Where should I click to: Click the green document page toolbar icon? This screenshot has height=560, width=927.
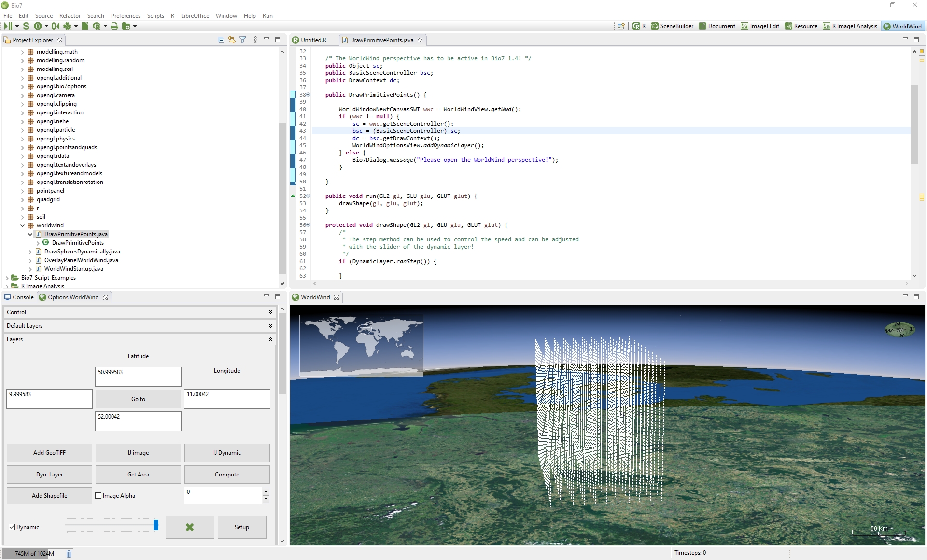[85, 26]
